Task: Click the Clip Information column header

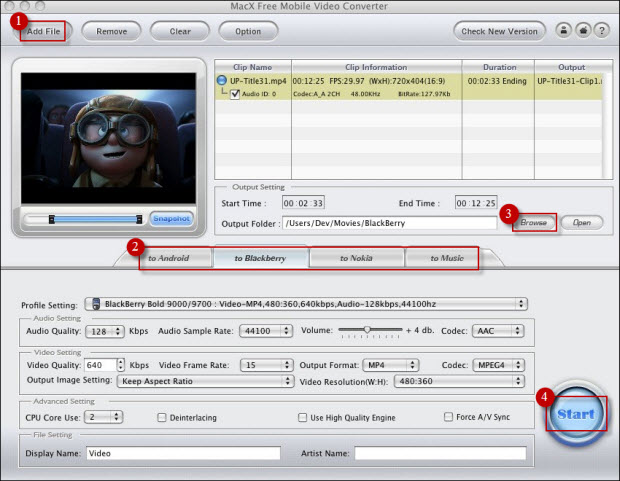Action: [x=376, y=67]
